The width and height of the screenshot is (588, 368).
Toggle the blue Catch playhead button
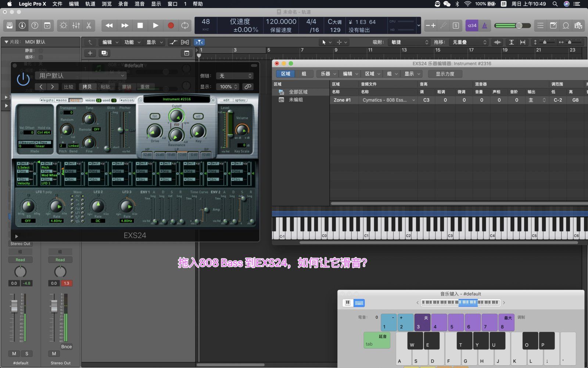[x=199, y=42]
